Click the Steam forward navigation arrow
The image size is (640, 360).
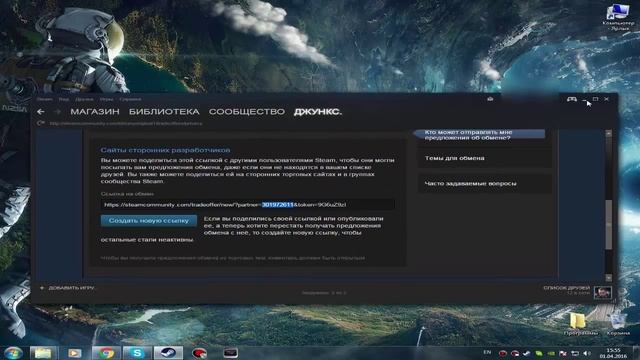(57, 111)
